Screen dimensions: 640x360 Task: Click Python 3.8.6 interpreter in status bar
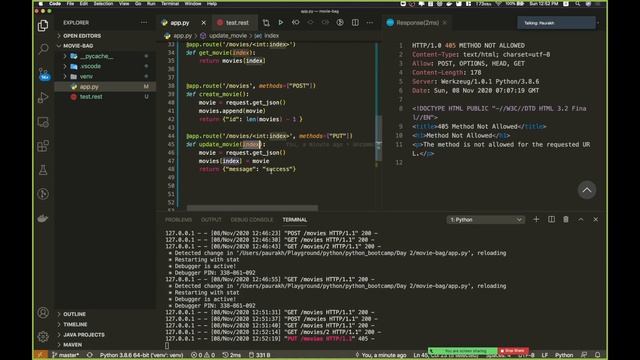(141, 355)
